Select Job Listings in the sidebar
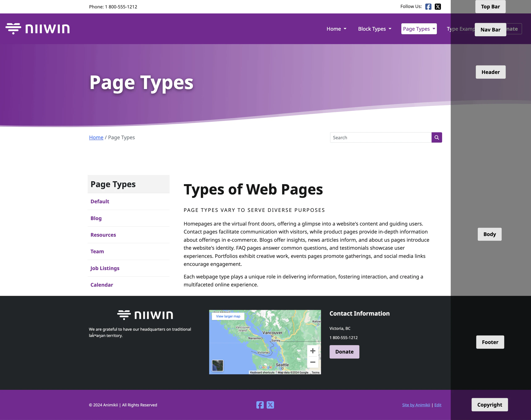This screenshot has width=531, height=420. (x=105, y=268)
